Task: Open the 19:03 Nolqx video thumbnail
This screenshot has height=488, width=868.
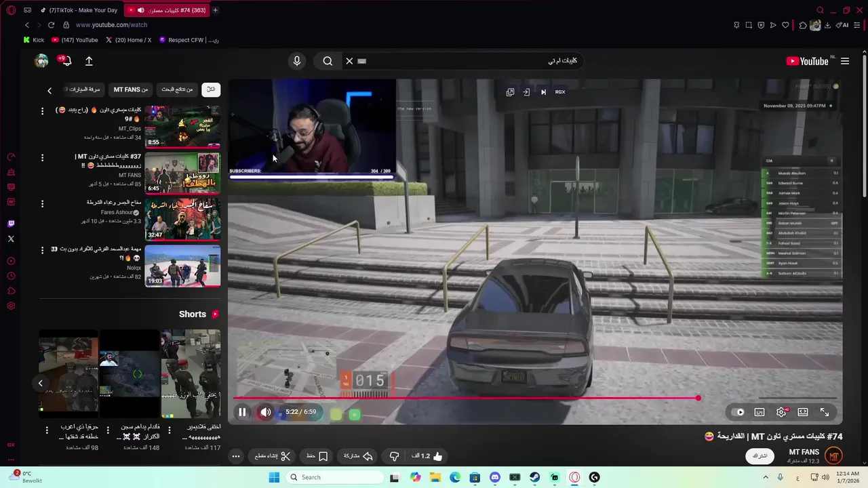Action: coord(182,266)
